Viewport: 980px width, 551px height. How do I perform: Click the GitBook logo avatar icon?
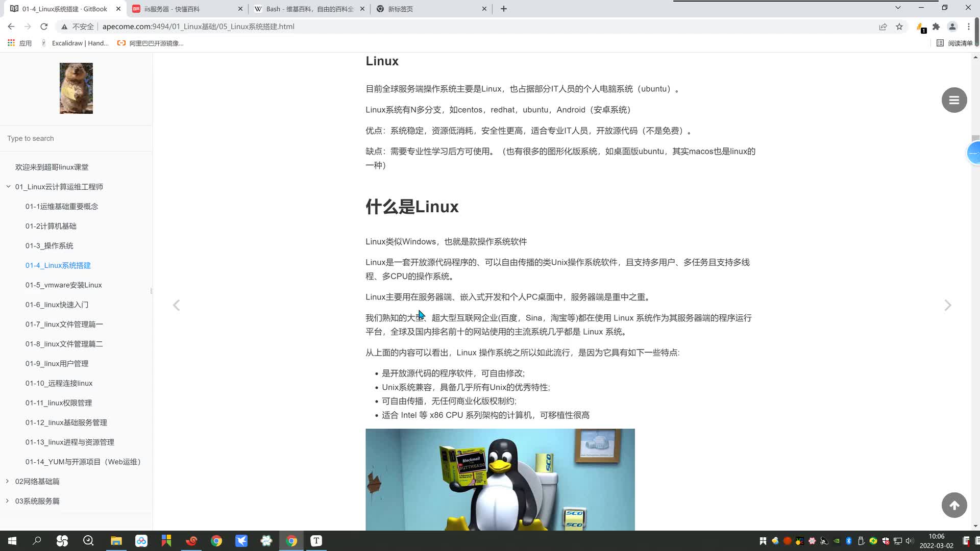pos(76,87)
